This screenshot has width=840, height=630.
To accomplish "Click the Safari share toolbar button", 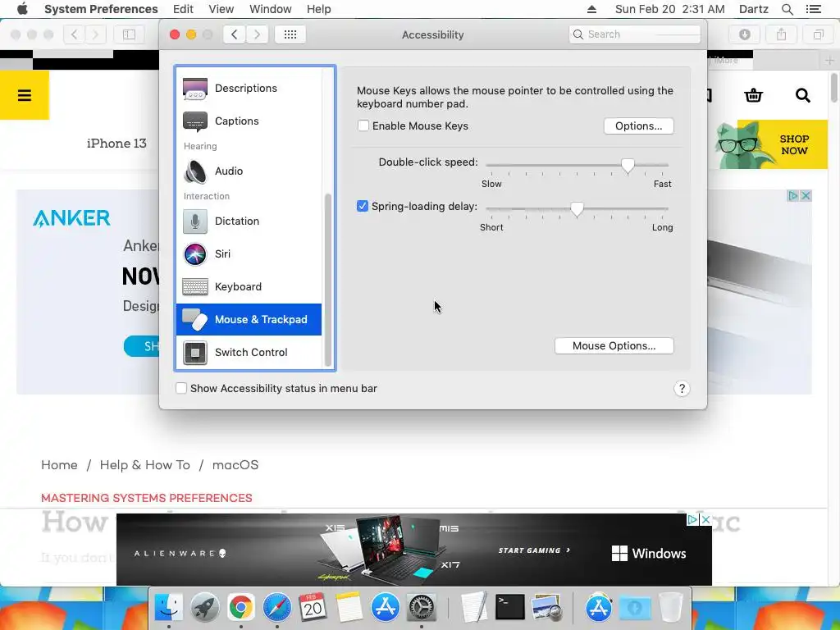I will [782, 34].
